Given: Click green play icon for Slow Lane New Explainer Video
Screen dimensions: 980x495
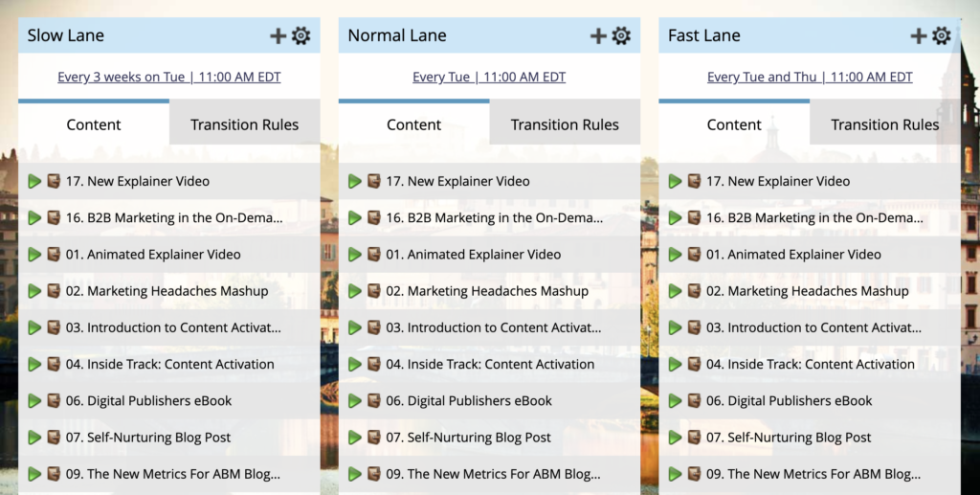Looking at the screenshot, I should click(34, 181).
